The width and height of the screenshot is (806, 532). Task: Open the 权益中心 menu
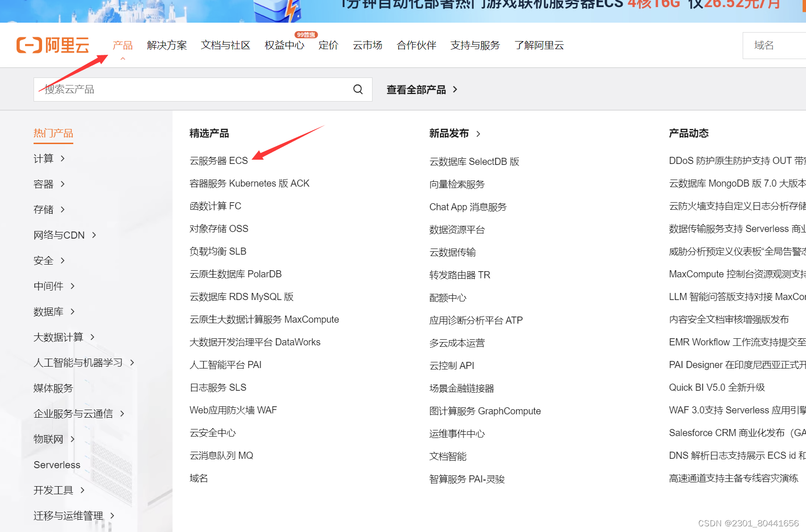point(285,45)
